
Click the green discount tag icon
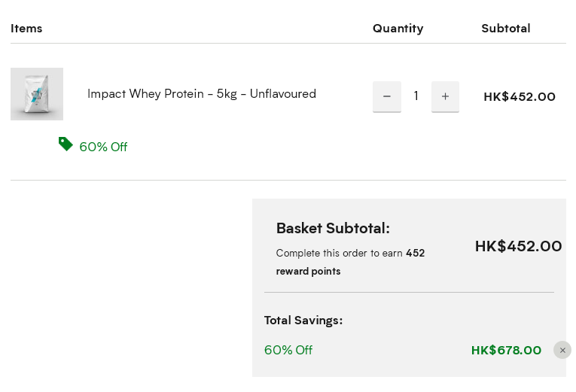(x=66, y=144)
